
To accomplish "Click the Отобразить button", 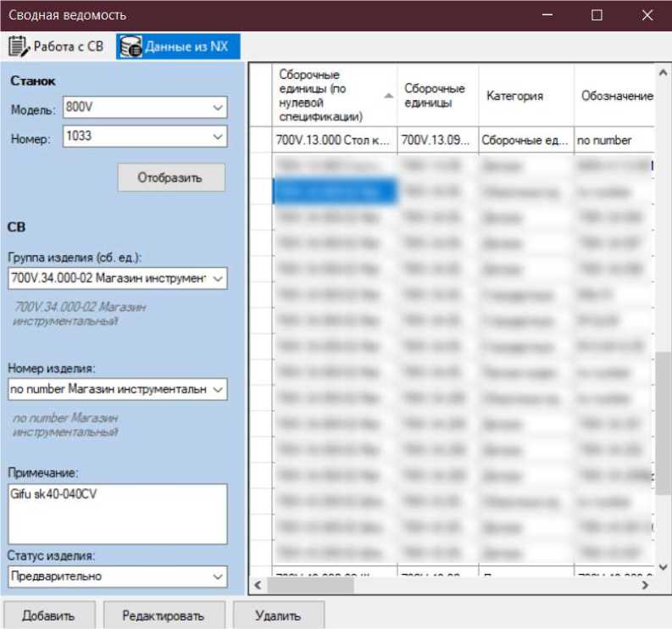I will [x=171, y=177].
